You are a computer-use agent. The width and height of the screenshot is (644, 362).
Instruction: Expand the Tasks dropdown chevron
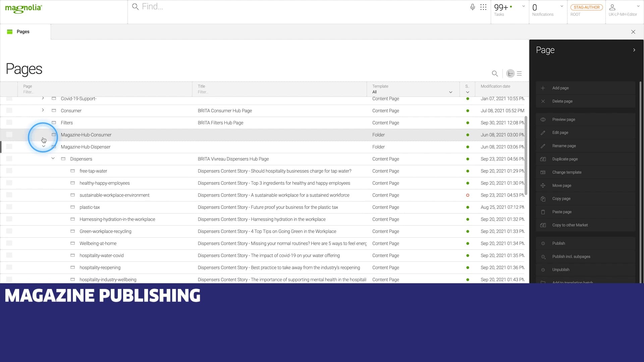(523, 6)
